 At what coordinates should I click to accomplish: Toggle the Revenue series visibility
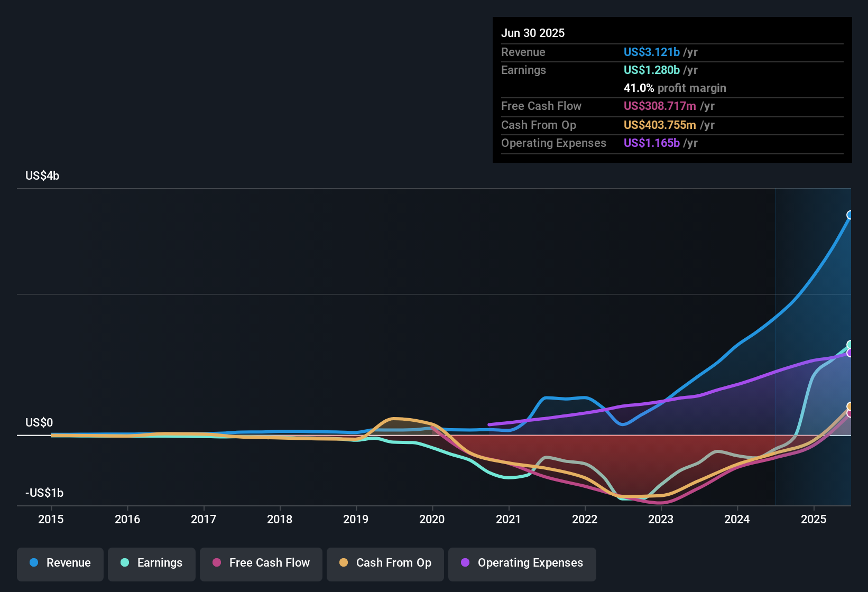pyautogui.click(x=60, y=563)
